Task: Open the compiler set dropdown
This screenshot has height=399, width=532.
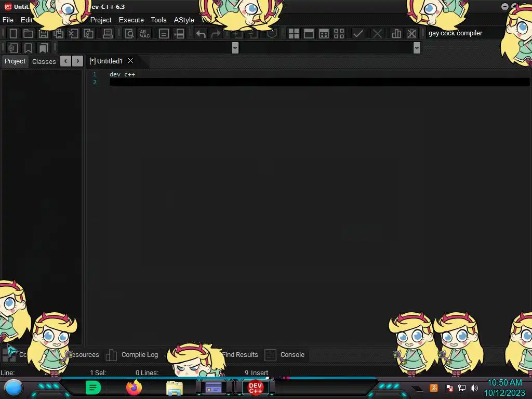Action: [x=464, y=33]
